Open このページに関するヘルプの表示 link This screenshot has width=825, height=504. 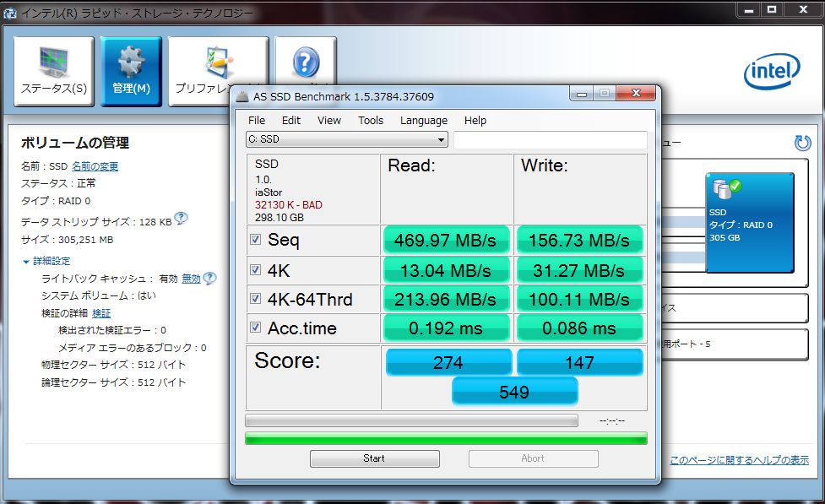pyautogui.click(x=739, y=460)
